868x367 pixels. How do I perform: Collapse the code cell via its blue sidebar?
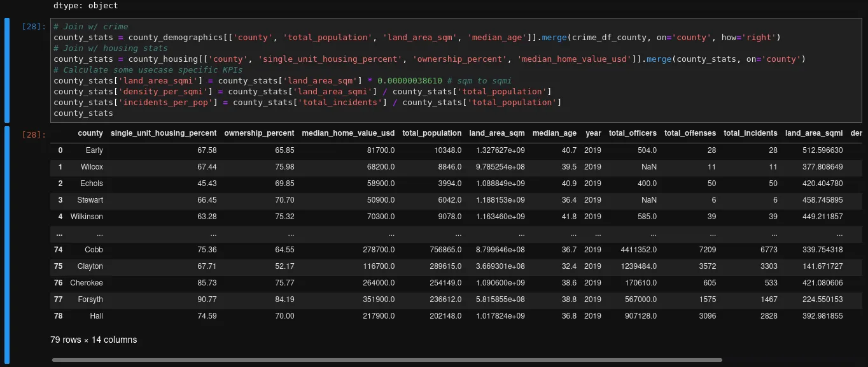click(6, 70)
